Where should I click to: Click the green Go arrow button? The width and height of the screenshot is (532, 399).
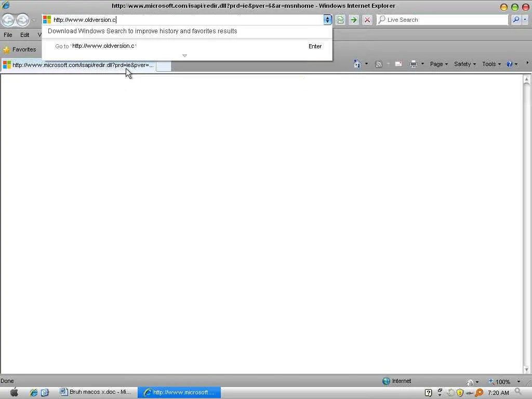point(354,20)
